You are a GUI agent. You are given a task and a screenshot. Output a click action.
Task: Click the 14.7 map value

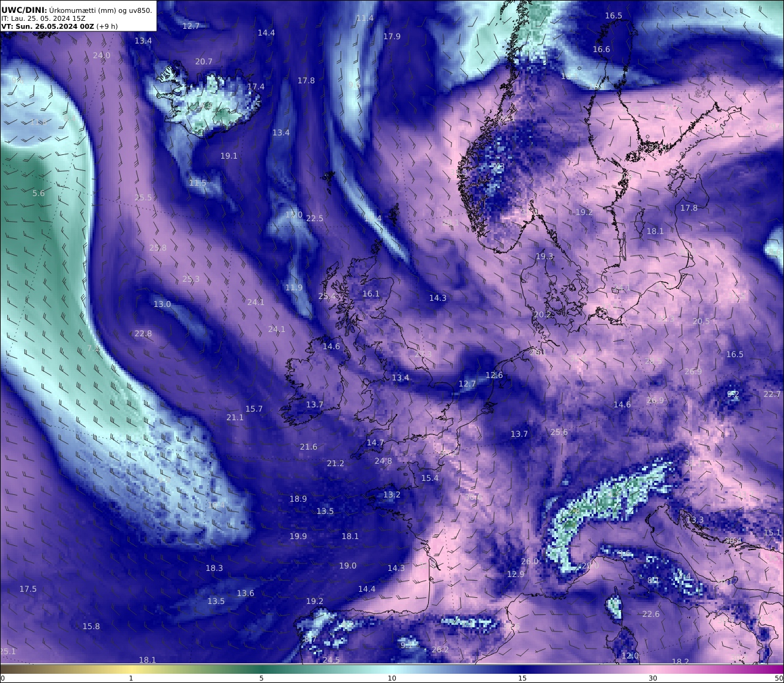(375, 442)
